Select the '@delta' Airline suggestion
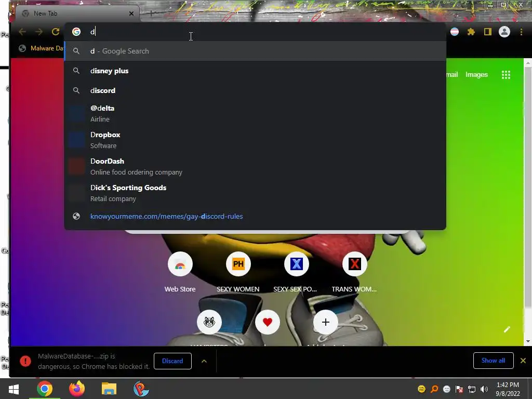The height and width of the screenshot is (399, 532). (x=255, y=114)
